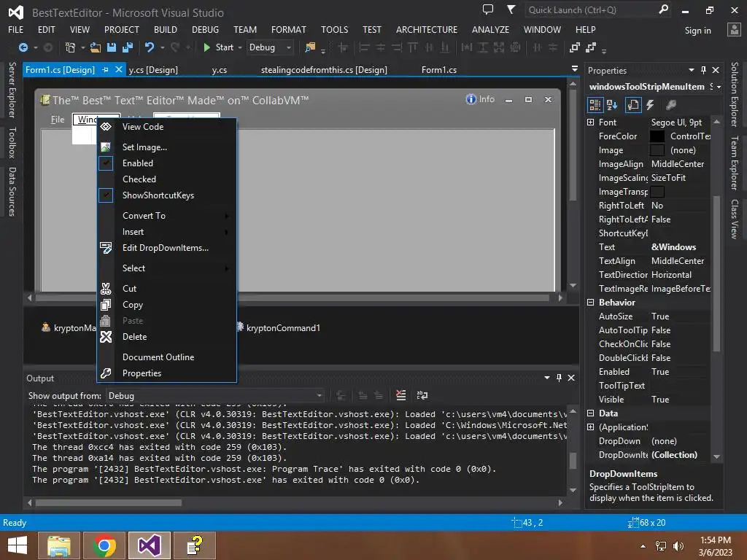
Task: Collapse the Behavior category
Action: pyautogui.click(x=591, y=303)
